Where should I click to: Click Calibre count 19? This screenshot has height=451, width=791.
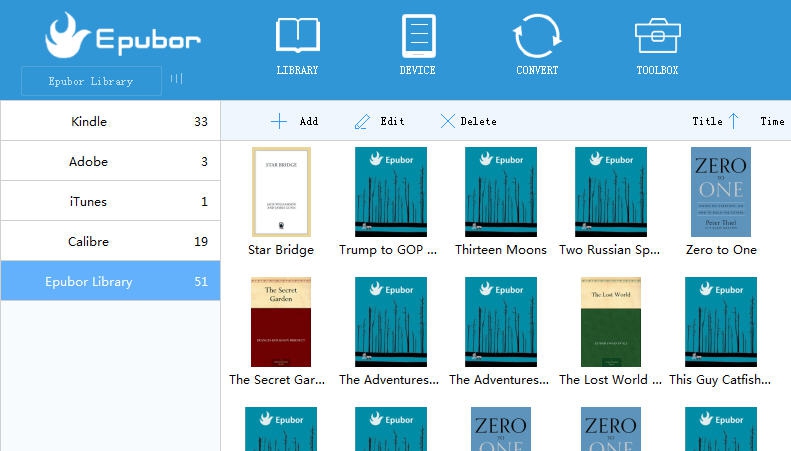click(201, 242)
